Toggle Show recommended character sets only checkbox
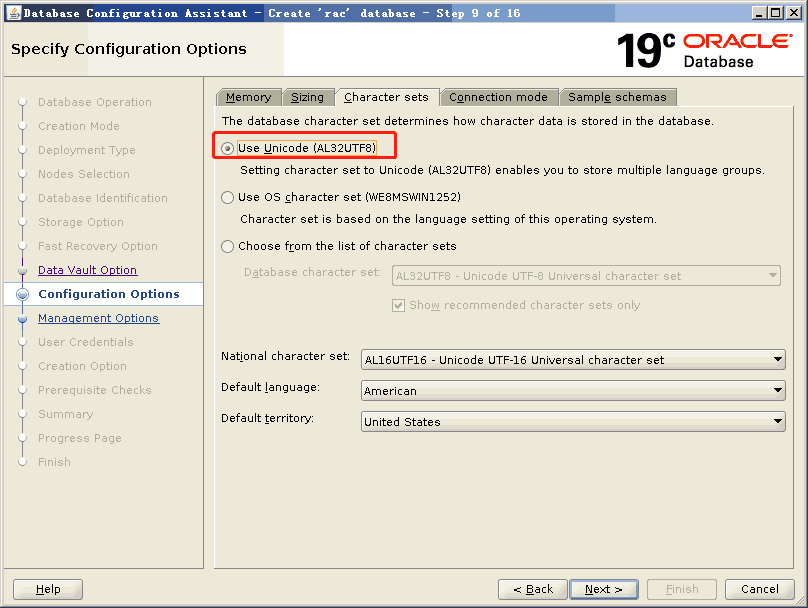Screen dimensions: 808x608 (398, 306)
